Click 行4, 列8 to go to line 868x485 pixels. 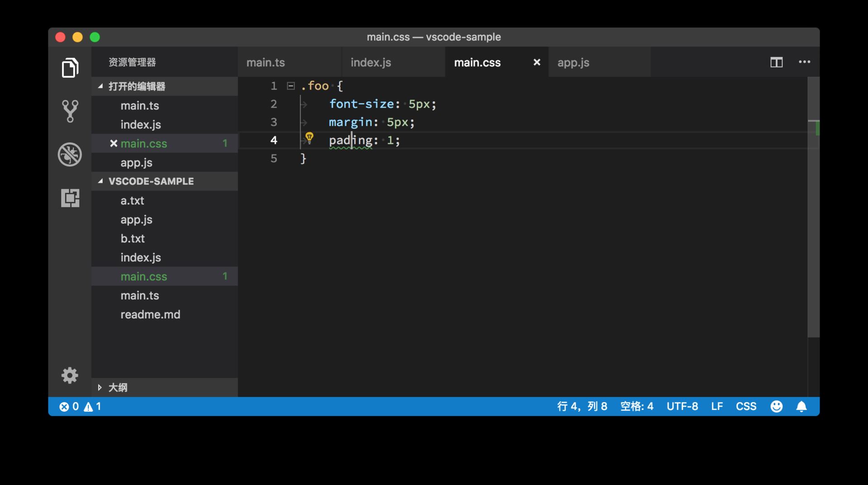(583, 406)
